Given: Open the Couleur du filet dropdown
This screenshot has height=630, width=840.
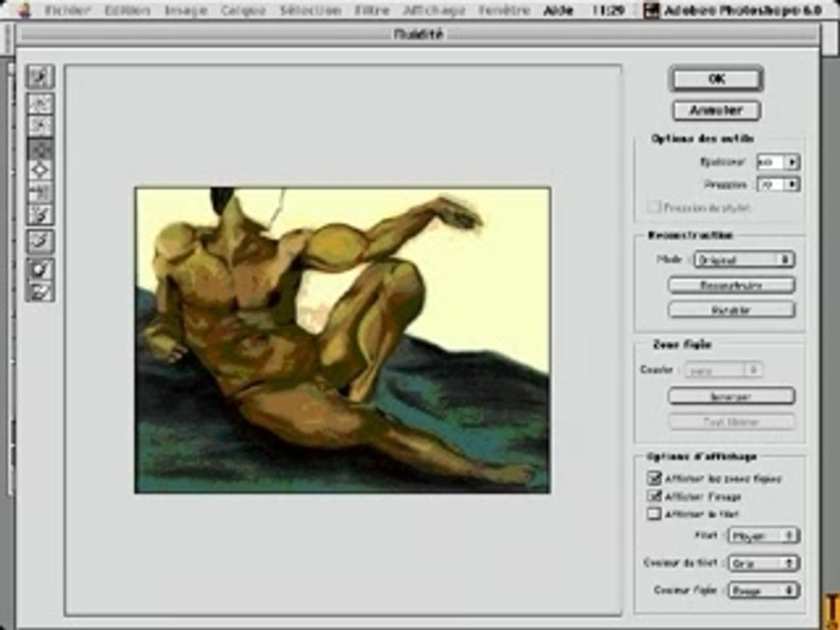Looking at the screenshot, I should [x=763, y=563].
